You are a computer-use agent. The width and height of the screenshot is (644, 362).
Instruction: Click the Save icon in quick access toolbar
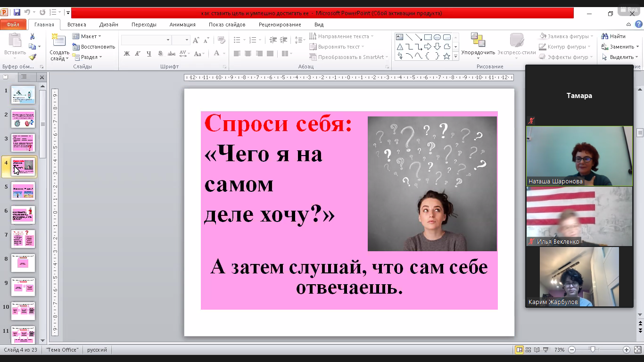[x=17, y=13]
